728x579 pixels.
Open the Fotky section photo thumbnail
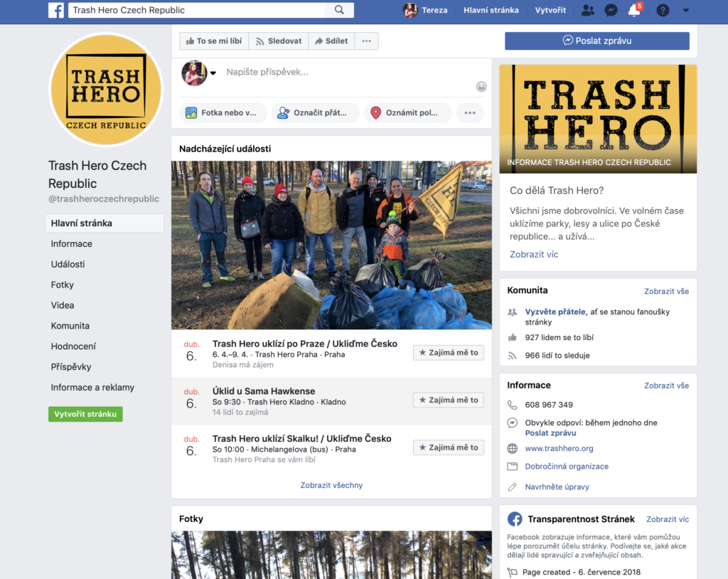tap(331, 555)
